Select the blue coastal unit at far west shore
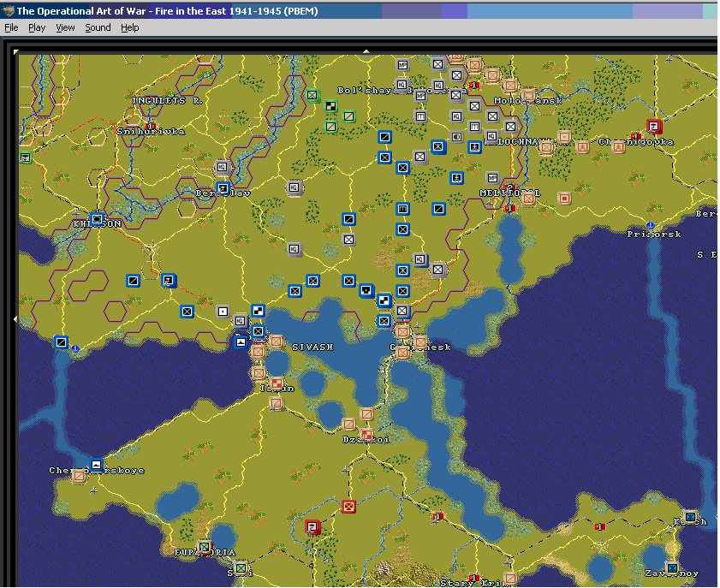The image size is (720, 588). pos(61,342)
